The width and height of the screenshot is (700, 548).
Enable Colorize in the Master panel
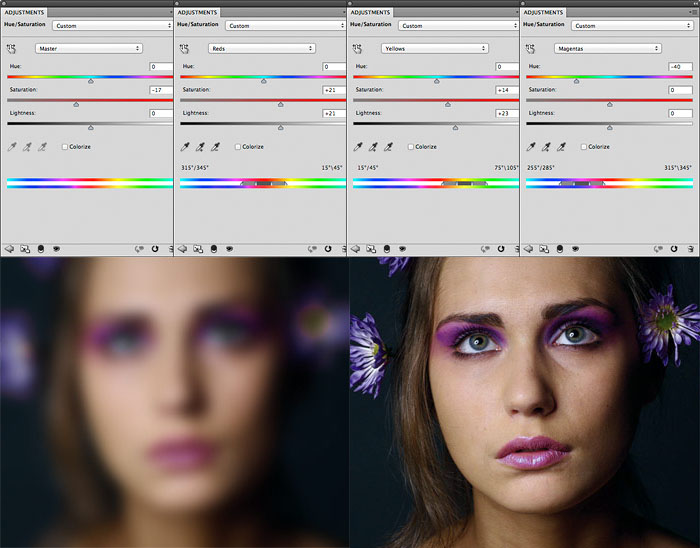pyautogui.click(x=65, y=147)
